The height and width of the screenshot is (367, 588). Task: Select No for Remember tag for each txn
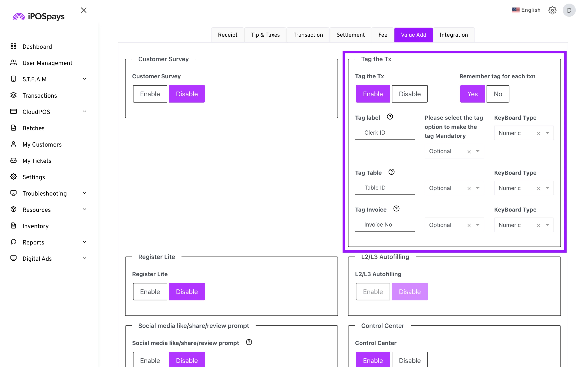coord(498,94)
